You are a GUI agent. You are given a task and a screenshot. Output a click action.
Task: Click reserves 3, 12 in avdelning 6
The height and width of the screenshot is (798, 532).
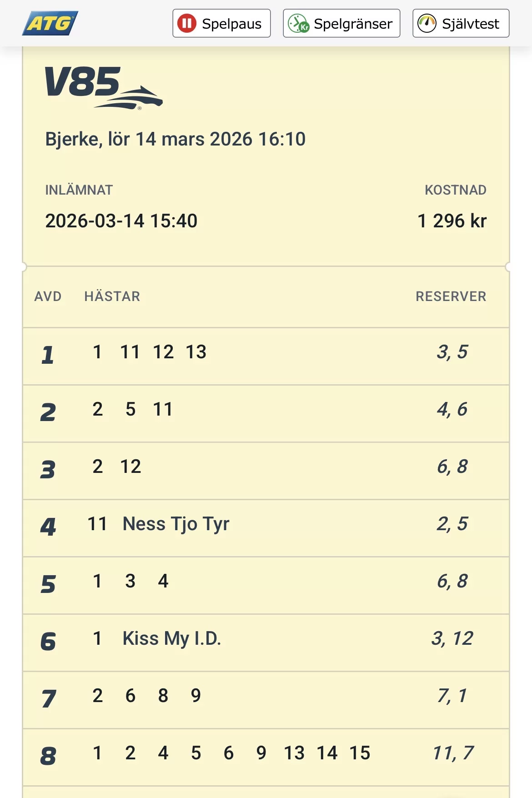452,638
